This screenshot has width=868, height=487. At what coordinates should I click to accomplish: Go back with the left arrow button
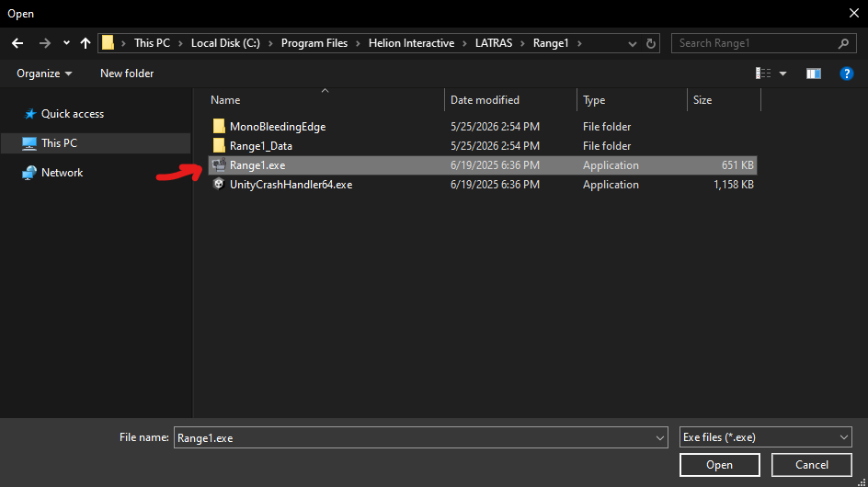[x=17, y=43]
